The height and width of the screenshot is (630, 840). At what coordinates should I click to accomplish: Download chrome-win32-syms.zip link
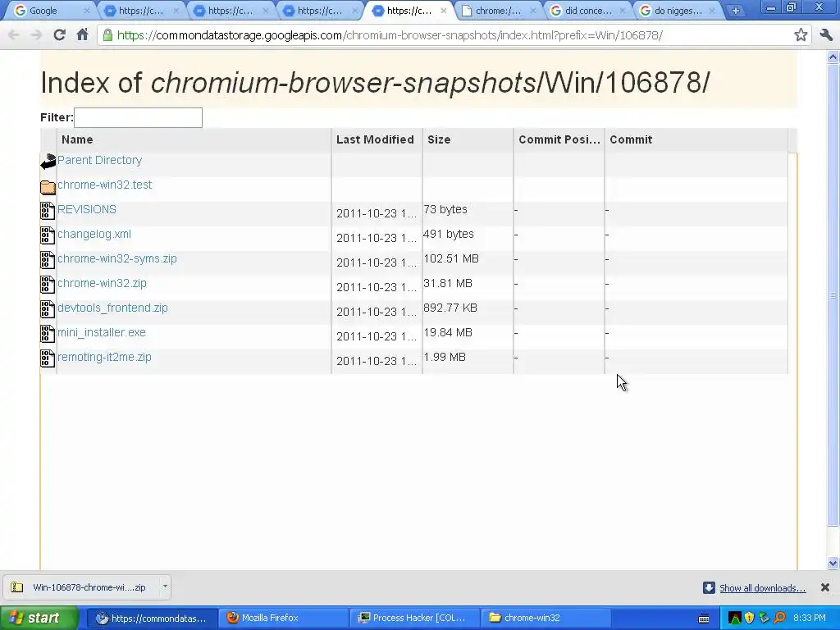coord(116,258)
